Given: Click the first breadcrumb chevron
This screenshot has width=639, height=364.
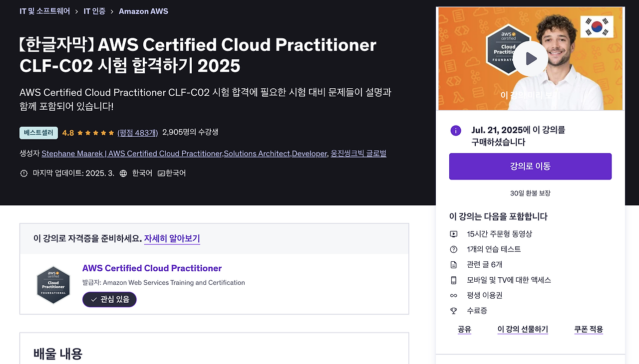Looking at the screenshot, I should (x=76, y=11).
